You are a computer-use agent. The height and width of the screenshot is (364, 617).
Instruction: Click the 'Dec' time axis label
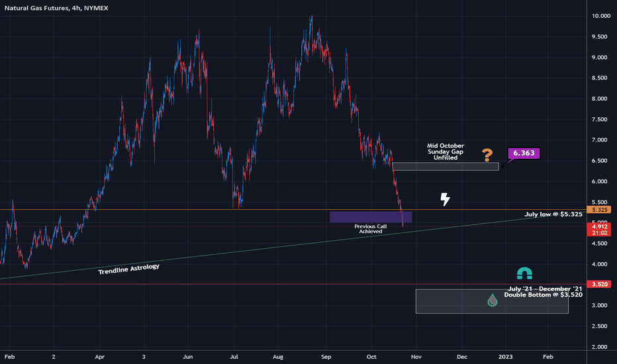pos(462,357)
